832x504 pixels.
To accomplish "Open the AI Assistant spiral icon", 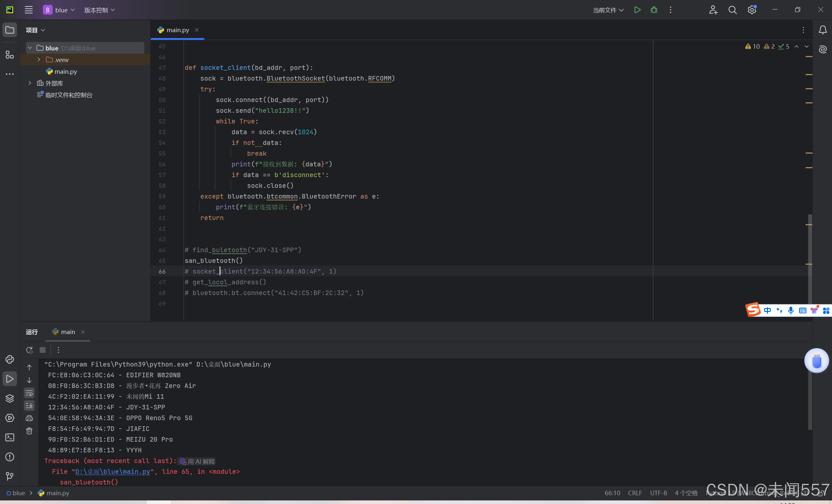I will pos(823,49).
